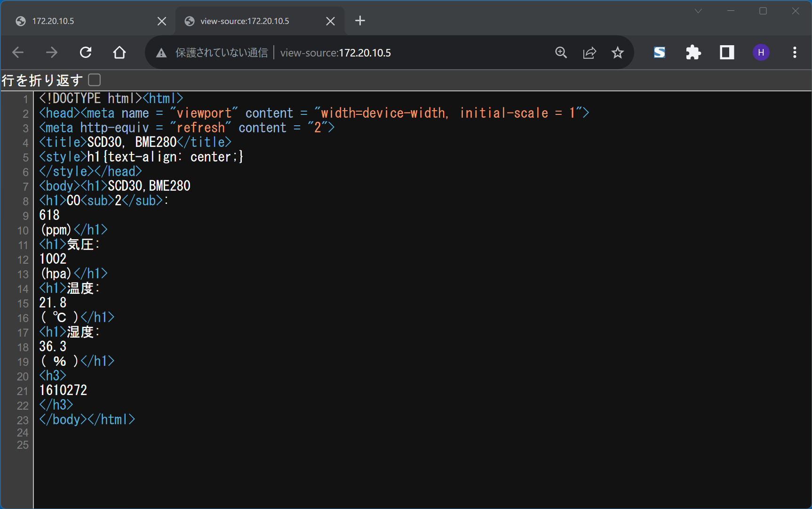The height and width of the screenshot is (509, 812).
Task: Click the back navigation arrow
Action: tap(18, 52)
